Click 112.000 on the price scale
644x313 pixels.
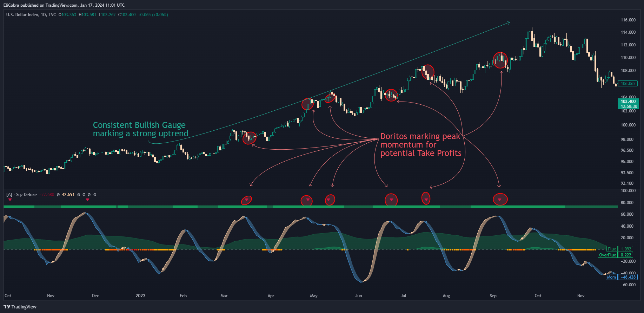pos(628,45)
